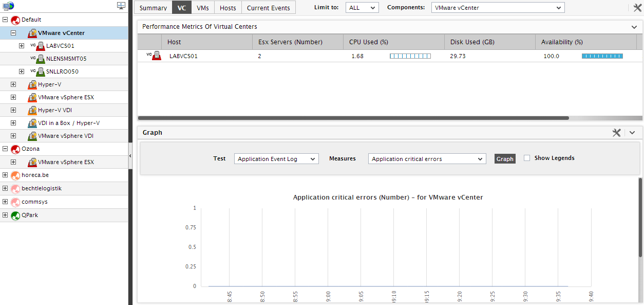The width and height of the screenshot is (644, 305).
Task: Click the left panel collapse handle
Action: tap(130, 155)
